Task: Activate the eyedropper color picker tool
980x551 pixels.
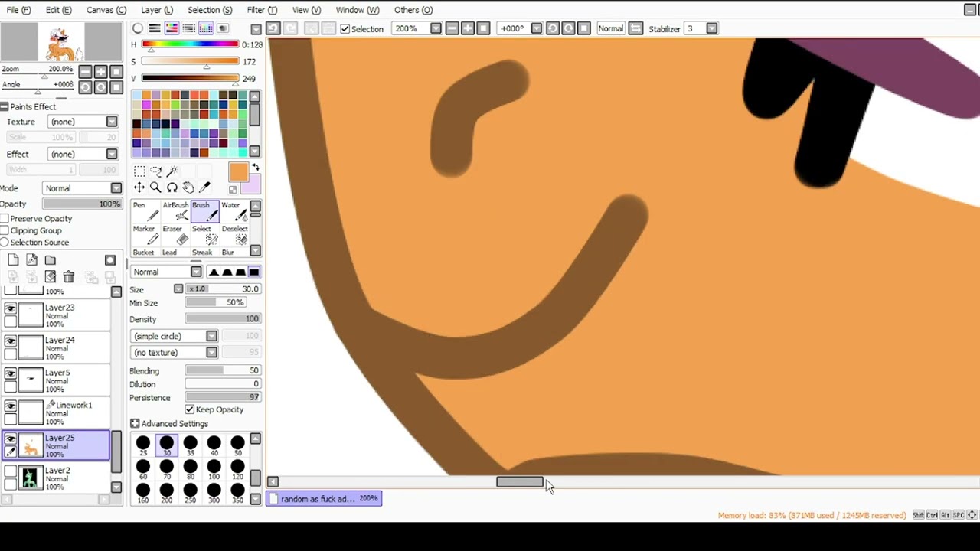Action: tap(204, 187)
